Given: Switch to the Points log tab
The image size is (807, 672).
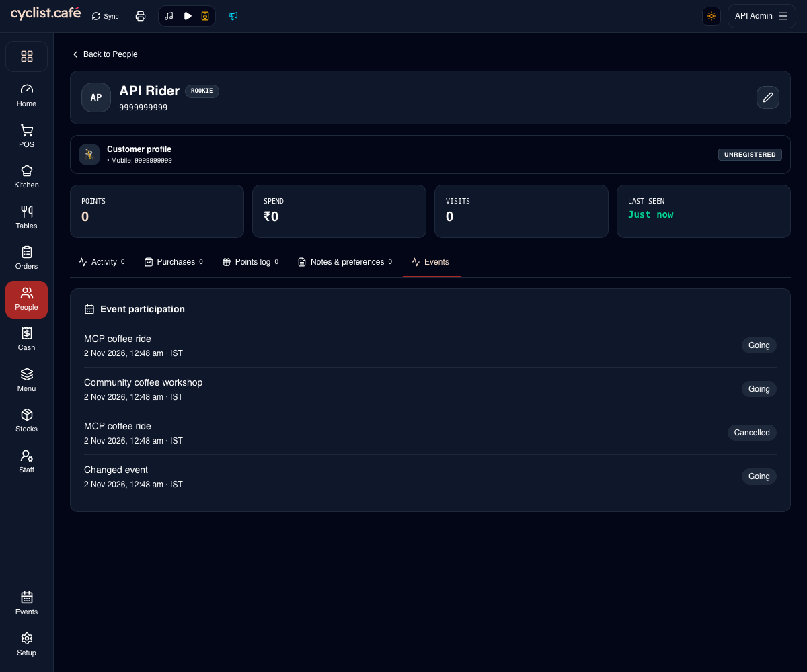Looking at the screenshot, I should pyautogui.click(x=251, y=262).
